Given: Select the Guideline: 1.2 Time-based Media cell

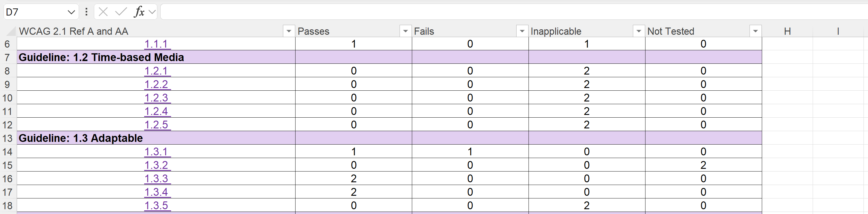Looking at the screenshot, I should 101,57.
